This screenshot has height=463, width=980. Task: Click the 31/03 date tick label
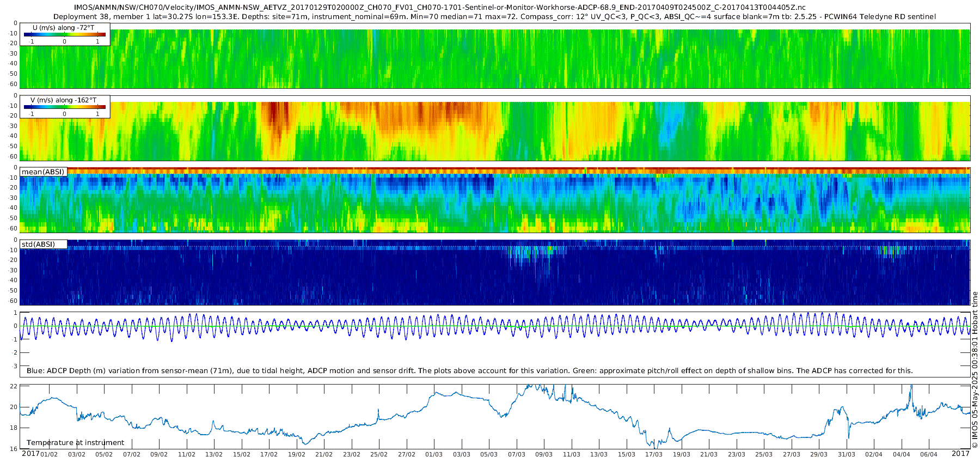[x=847, y=454]
